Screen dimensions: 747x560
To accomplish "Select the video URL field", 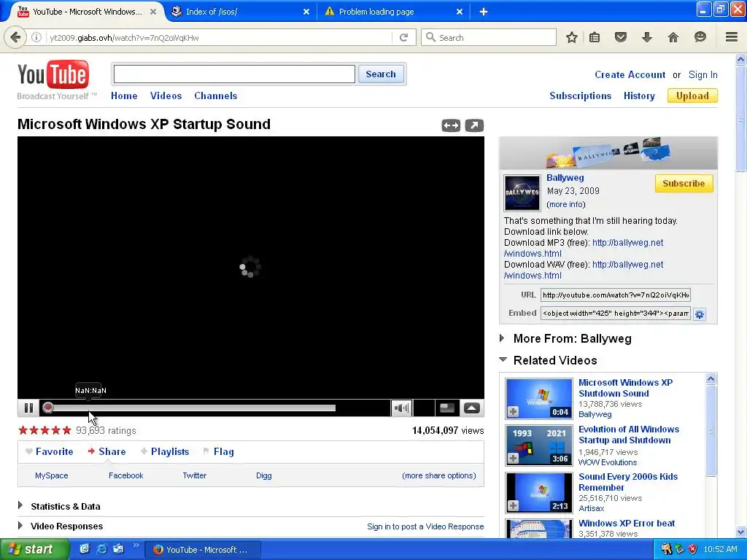I will tap(615, 295).
